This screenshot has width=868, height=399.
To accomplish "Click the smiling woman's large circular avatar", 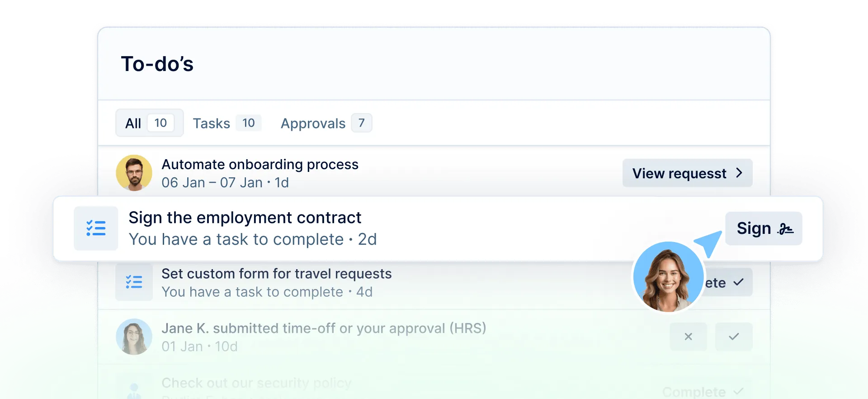I will pos(668,277).
